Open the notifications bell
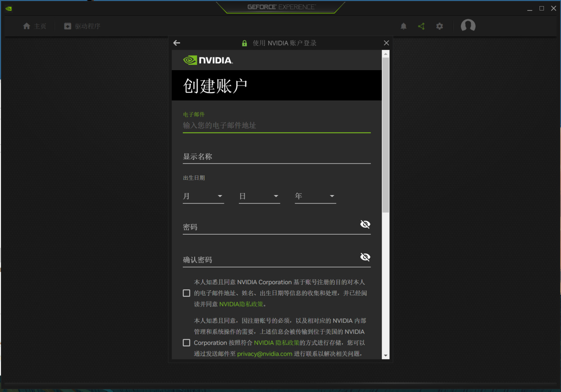The width and height of the screenshot is (561, 392). (404, 26)
